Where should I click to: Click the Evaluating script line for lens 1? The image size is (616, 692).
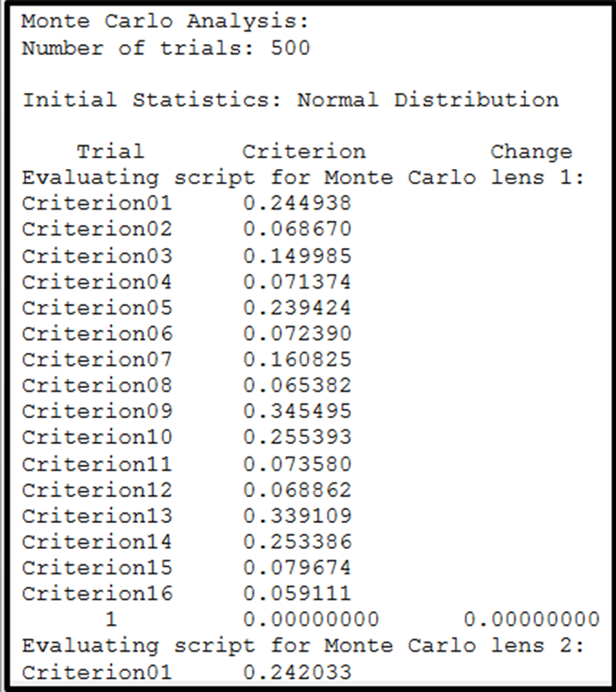click(302, 177)
